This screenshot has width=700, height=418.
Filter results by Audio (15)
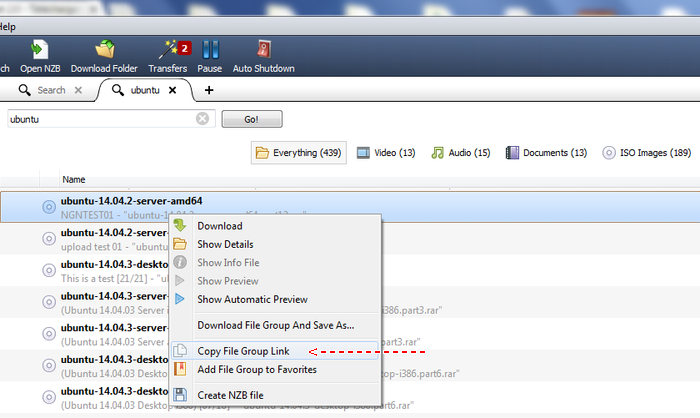[x=461, y=153]
